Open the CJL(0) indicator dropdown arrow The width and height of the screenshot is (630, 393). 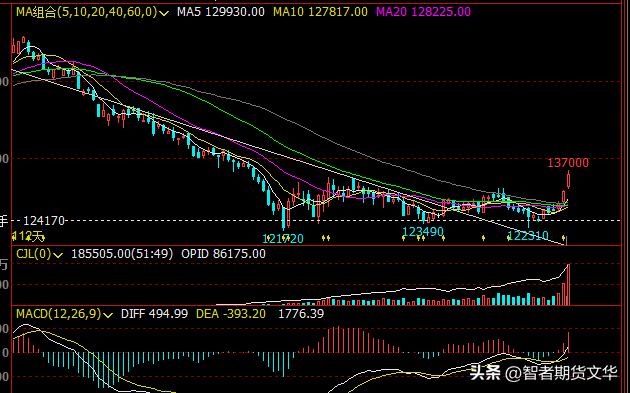click(58, 255)
